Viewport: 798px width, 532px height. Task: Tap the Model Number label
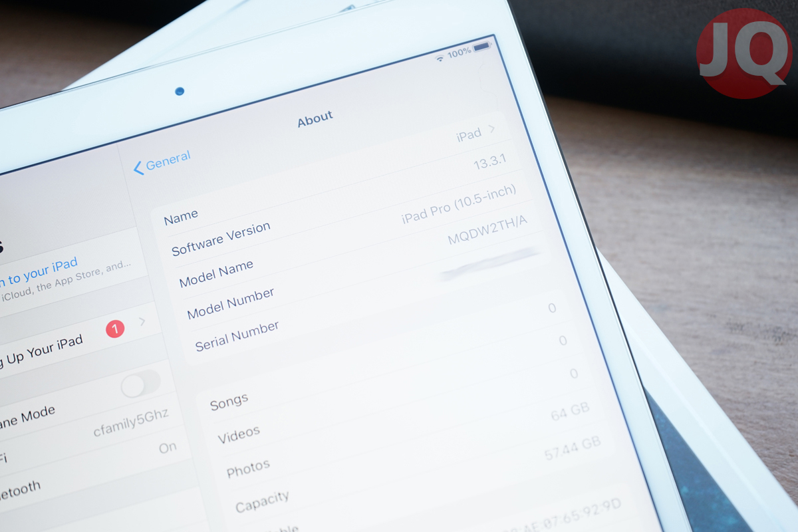[231, 303]
